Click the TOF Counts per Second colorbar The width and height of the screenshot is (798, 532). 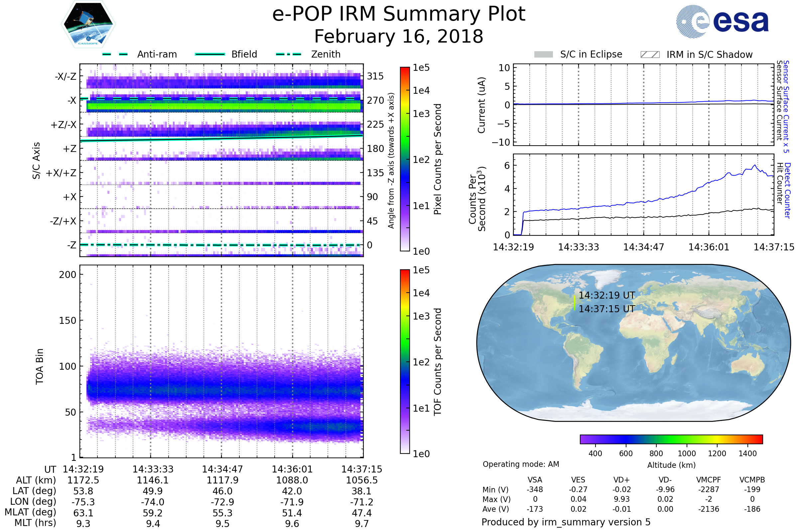coord(405,361)
